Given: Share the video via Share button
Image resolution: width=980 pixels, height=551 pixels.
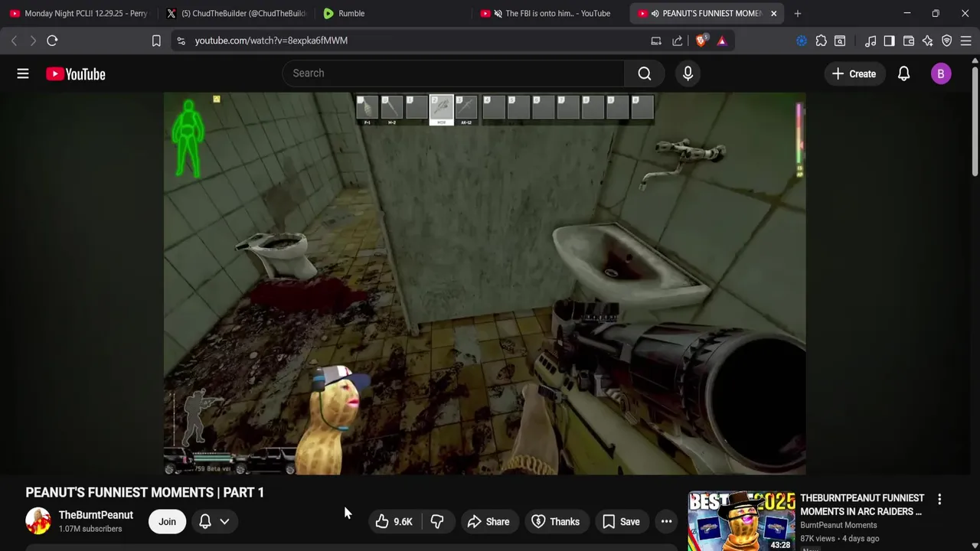Looking at the screenshot, I should pos(488,522).
